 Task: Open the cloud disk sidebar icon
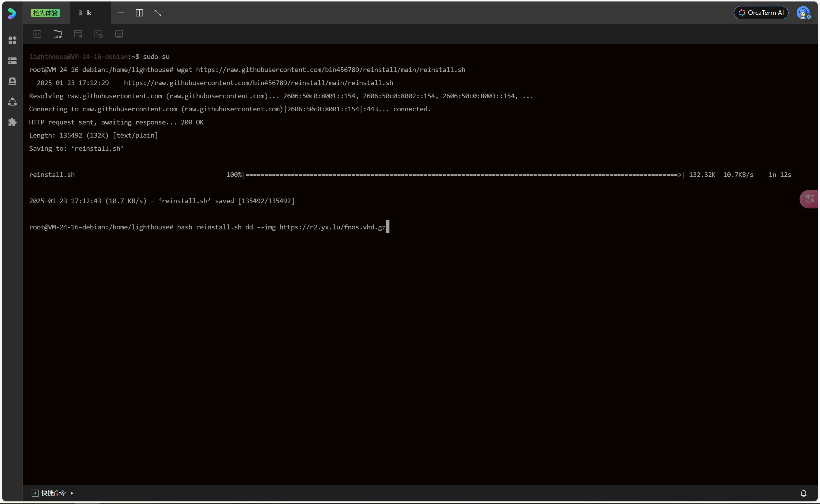coord(12,81)
